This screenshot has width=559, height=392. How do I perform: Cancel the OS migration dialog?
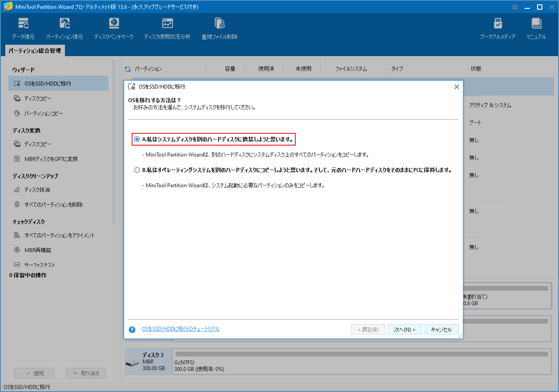441,329
